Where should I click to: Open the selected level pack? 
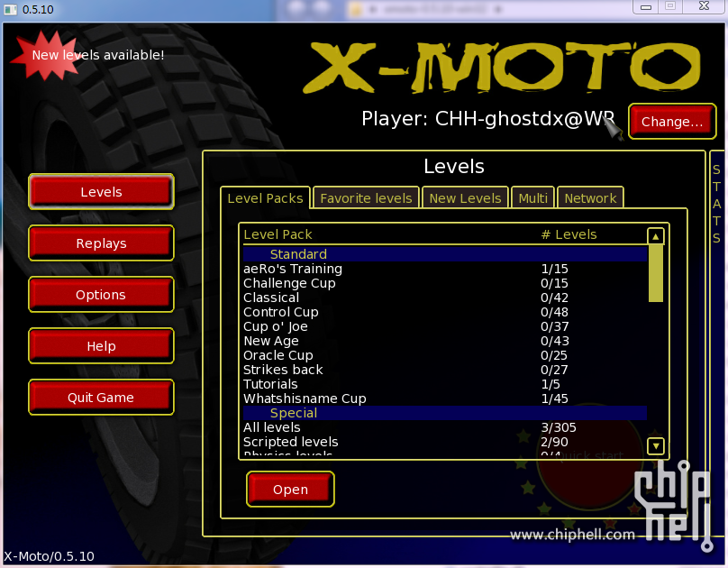(x=290, y=490)
